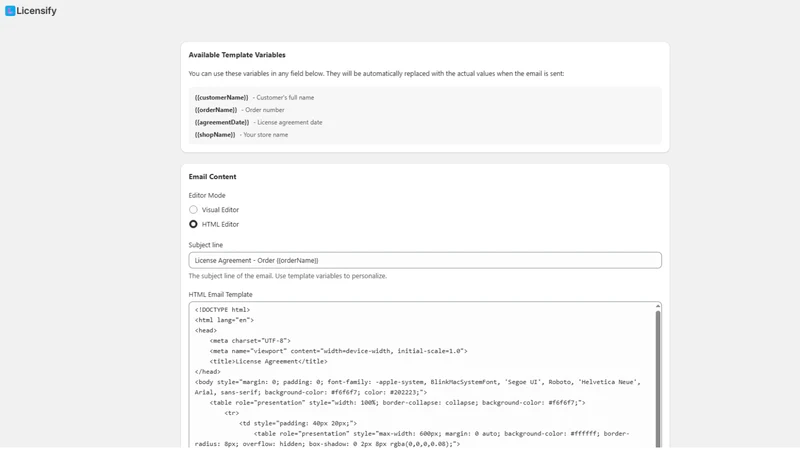This screenshot has width=800, height=450.
Task: Click the 'Your store name' description
Action: click(x=266, y=135)
